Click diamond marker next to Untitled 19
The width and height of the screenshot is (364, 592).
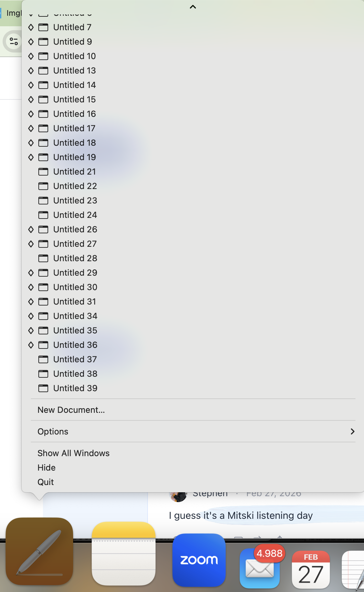(x=31, y=157)
